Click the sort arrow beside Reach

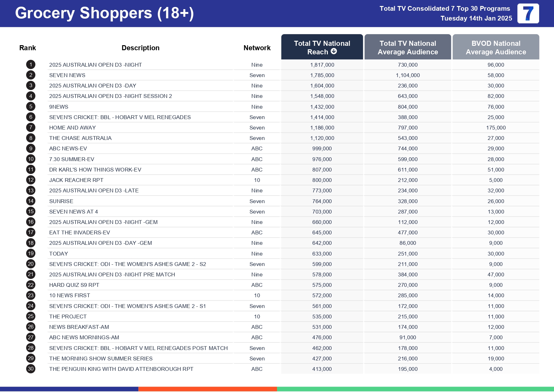(x=334, y=51)
